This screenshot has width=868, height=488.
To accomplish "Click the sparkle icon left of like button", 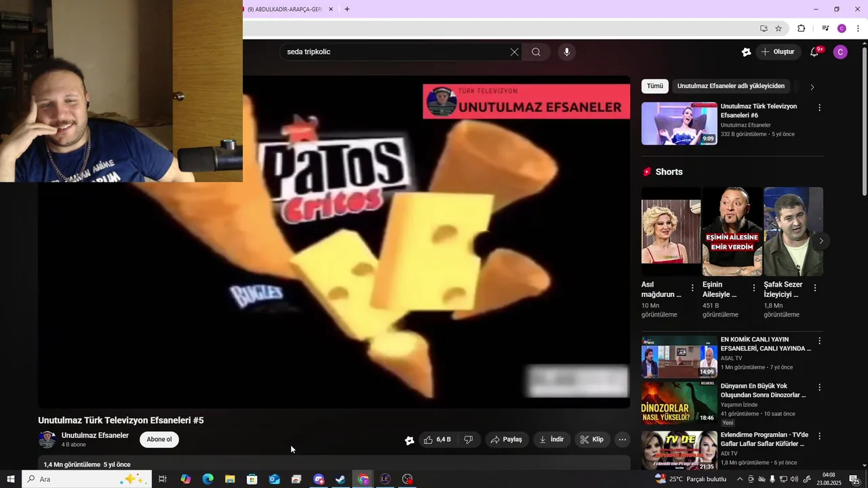I will coord(410,440).
